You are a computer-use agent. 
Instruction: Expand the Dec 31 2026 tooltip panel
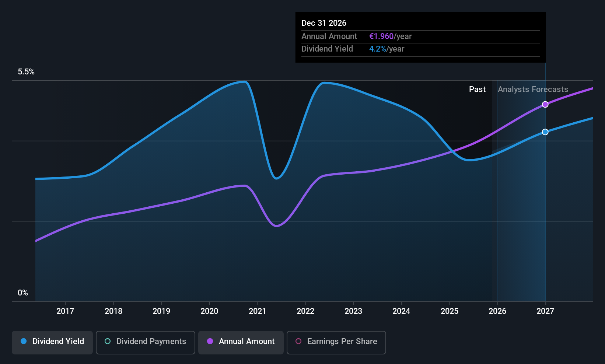tap(420, 37)
